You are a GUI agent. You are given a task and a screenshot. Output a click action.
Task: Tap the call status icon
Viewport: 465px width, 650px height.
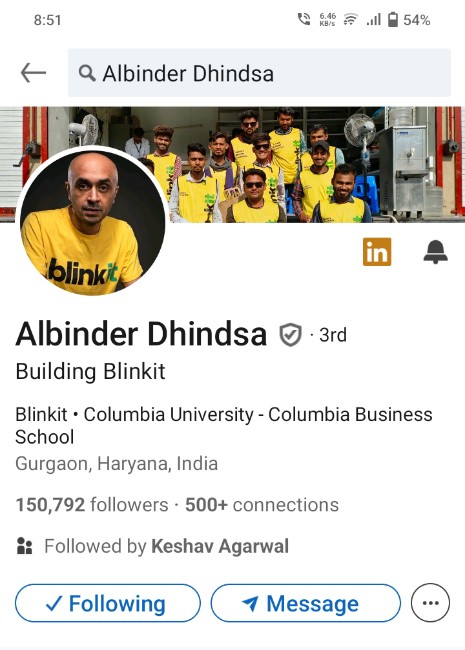tap(304, 19)
